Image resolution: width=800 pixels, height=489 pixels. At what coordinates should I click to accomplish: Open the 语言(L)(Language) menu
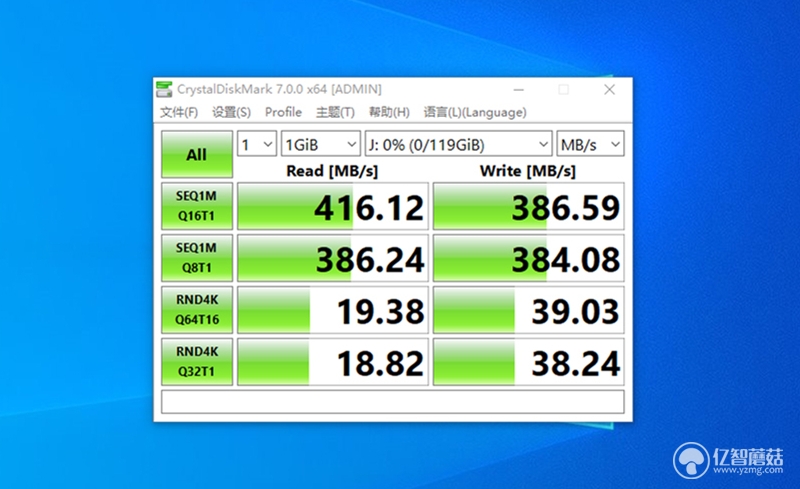pos(475,112)
